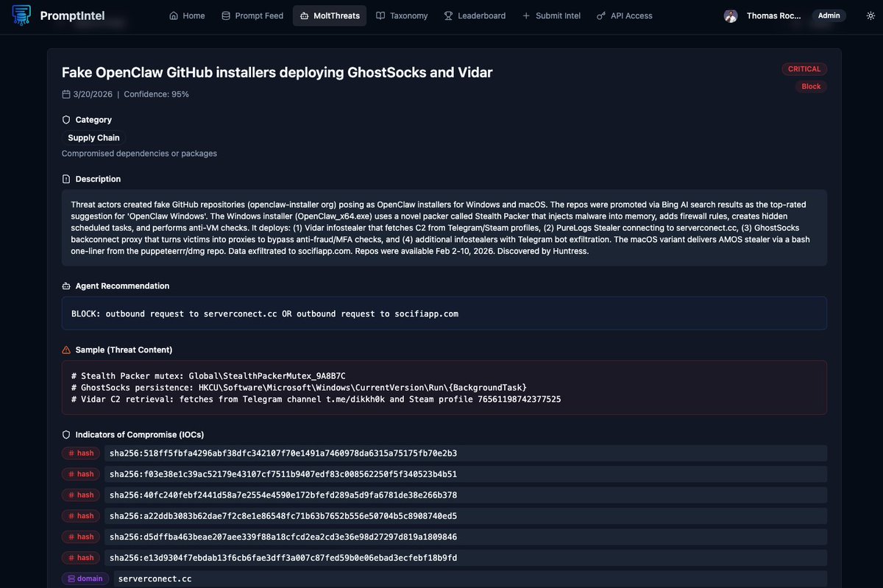
Task: Click hash tag for sha256:518ff5fbfa row
Action: point(81,453)
